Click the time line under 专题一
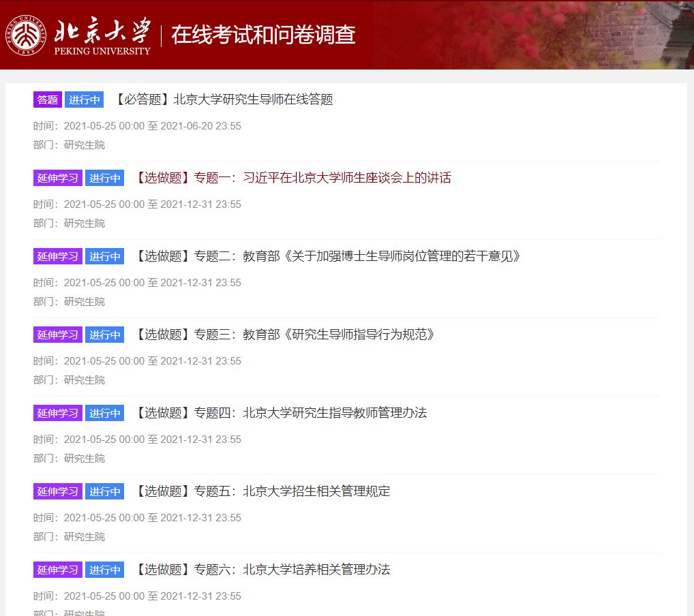This screenshot has height=616, width=694. pos(137,204)
